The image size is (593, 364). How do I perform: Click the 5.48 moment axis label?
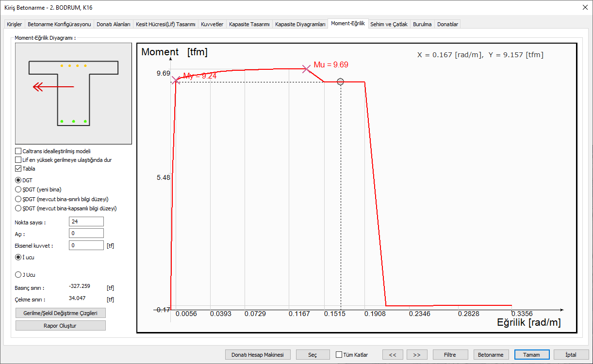point(164,178)
